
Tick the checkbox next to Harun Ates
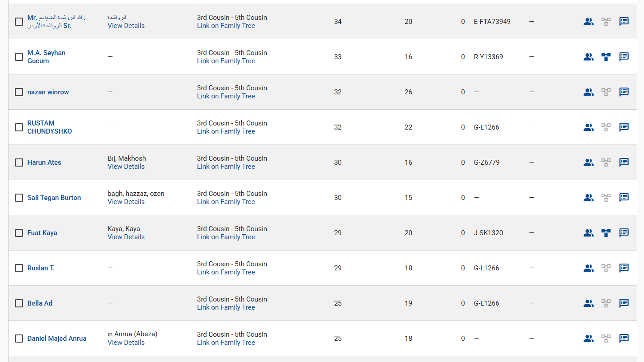pyautogui.click(x=19, y=162)
